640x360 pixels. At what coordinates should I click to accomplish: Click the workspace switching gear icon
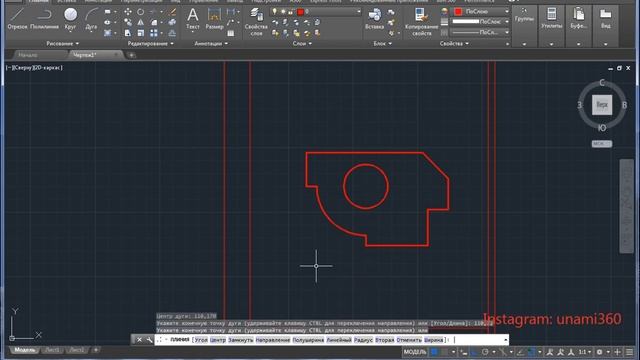coord(599,352)
